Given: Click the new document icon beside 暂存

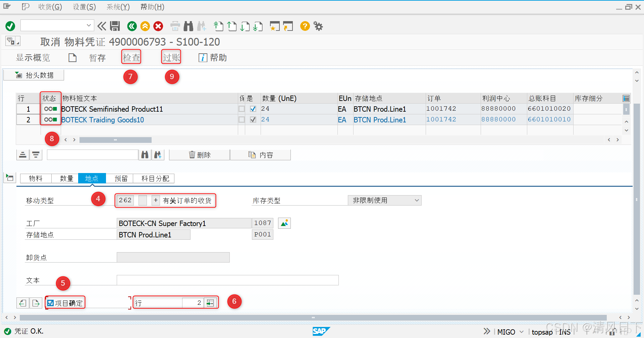Looking at the screenshot, I should 72,58.
